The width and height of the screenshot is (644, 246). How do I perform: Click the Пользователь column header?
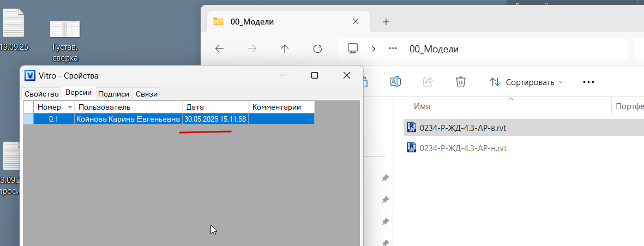click(128, 107)
